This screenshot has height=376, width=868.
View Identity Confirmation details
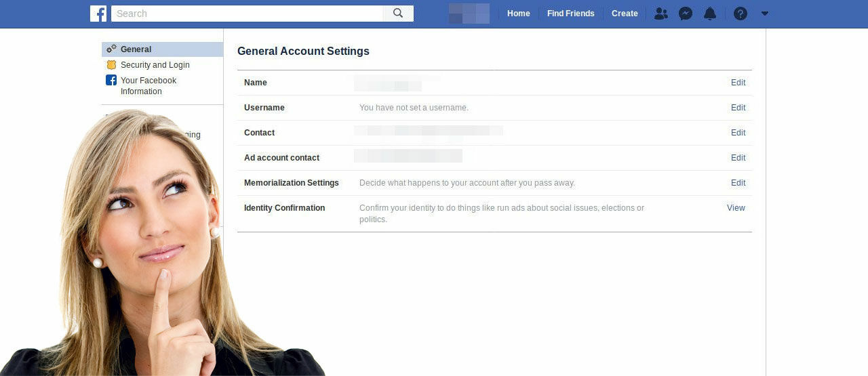point(736,208)
